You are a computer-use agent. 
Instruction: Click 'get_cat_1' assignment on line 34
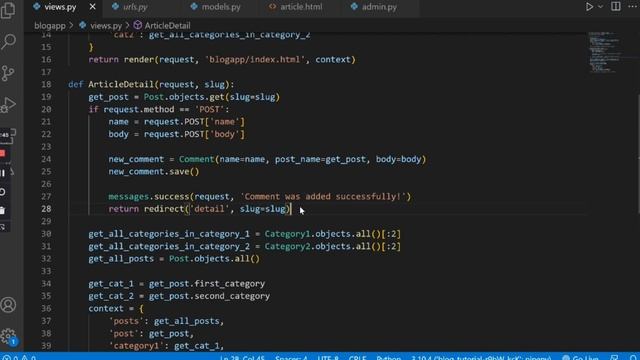111,284
